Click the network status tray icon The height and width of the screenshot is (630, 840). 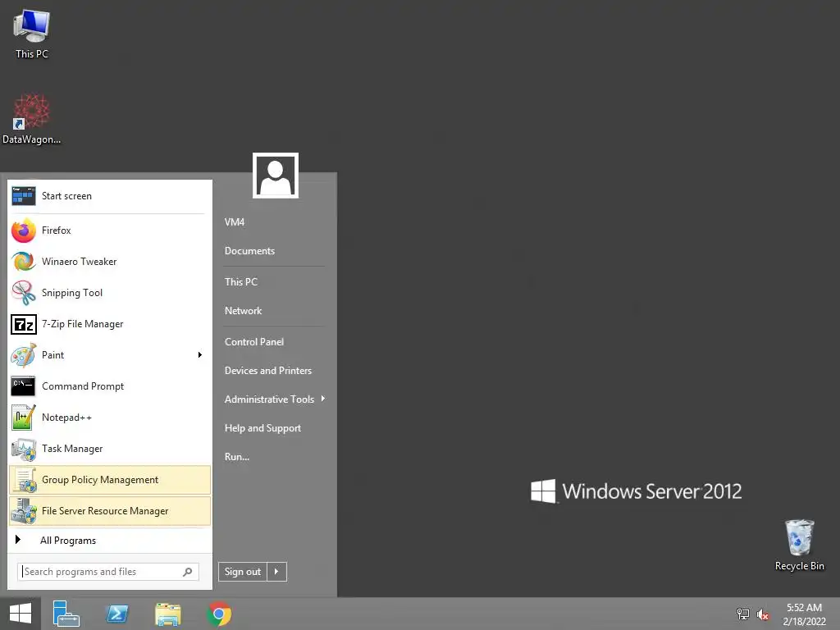pyautogui.click(x=742, y=614)
